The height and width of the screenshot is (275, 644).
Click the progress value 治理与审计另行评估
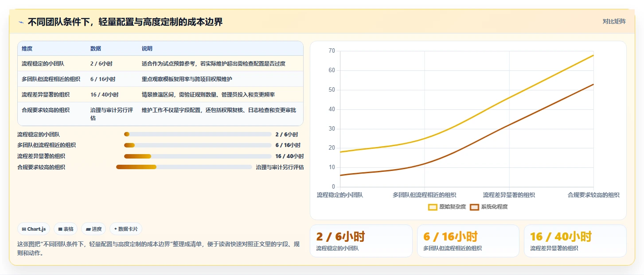[x=280, y=167]
